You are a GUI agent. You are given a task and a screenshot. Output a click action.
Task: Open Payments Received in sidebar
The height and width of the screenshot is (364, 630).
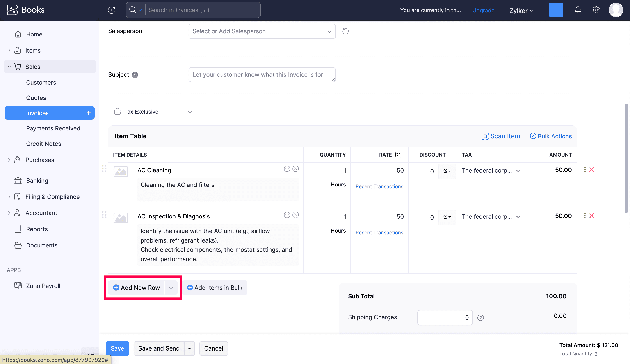(x=53, y=128)
